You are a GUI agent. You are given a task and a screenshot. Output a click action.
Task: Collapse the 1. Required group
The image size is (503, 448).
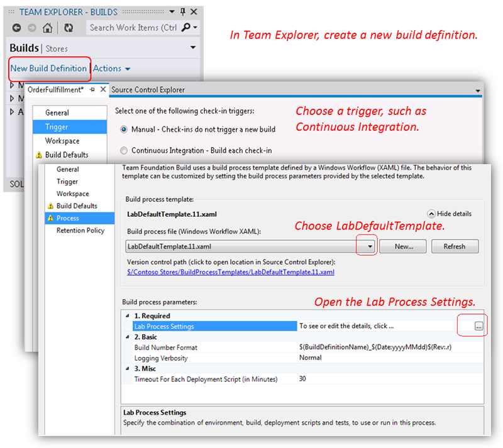point(128,316)
